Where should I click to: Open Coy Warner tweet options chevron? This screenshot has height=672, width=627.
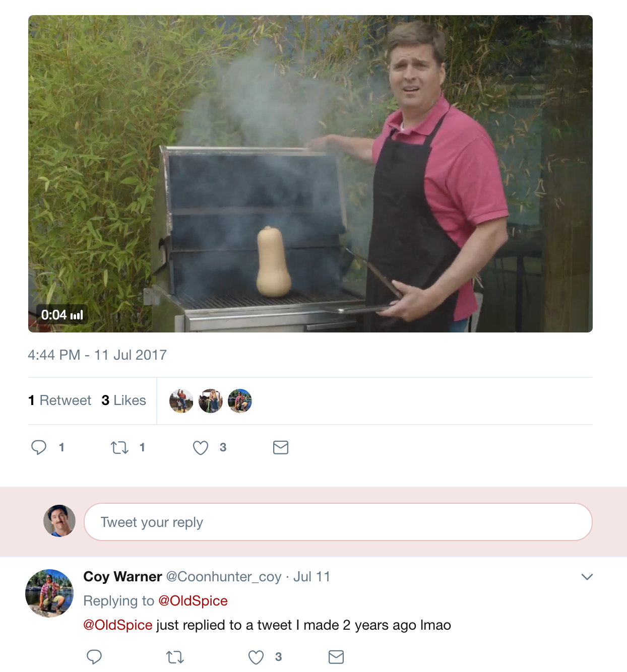pos(587,577)
